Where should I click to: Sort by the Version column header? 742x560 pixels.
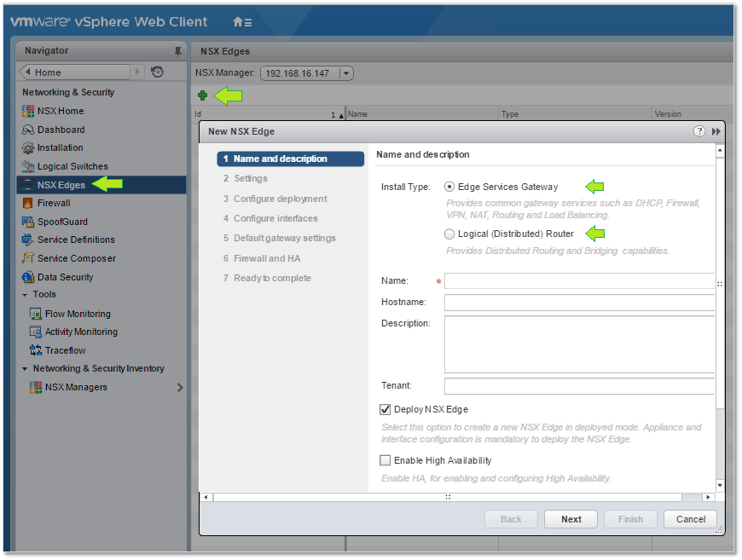693,114
